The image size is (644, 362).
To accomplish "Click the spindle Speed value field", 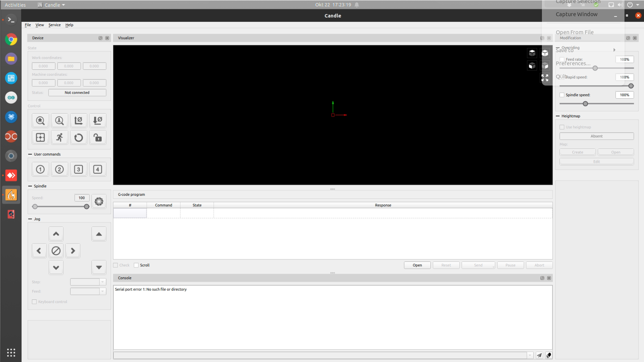I will point(81,198).
